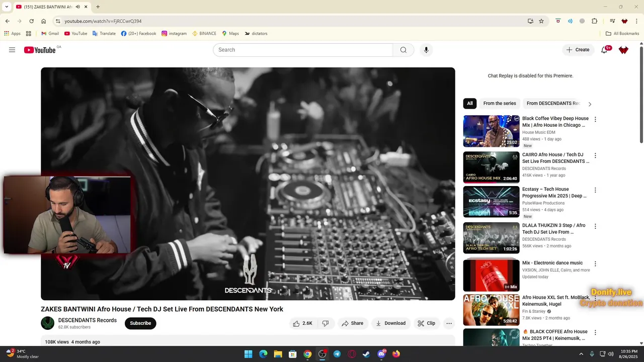Open a new browser tab

[x=98, y=7]
